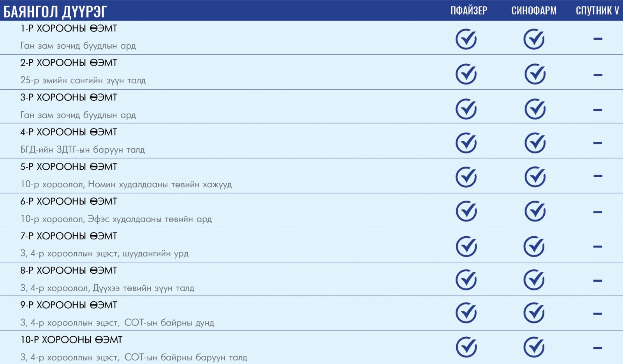623x364 pixels.
Task: Click the Pfizer checkmark for 7-р хороо
Action: point(466,246)
